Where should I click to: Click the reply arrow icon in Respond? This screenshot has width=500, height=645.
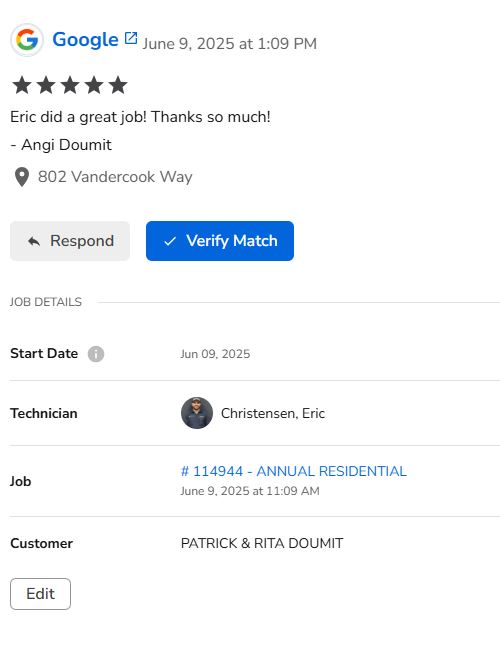click(34, 241)
